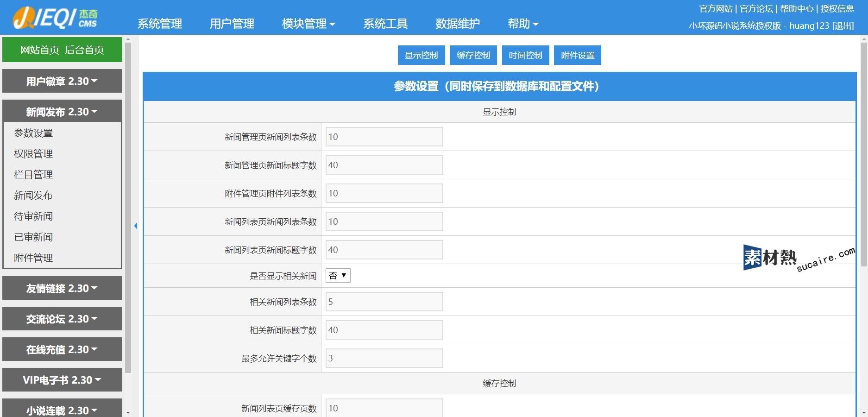The width and height of the screenshot is (868, 417).
Task: Jump to the 缓存控制 section button
Action: pyautogui.click(x=473, y=55)
